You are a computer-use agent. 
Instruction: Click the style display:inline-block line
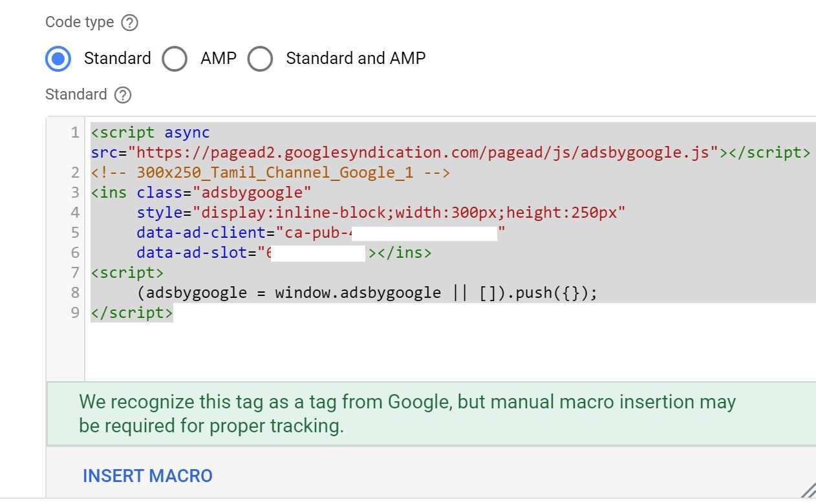(x=381, y=213)
